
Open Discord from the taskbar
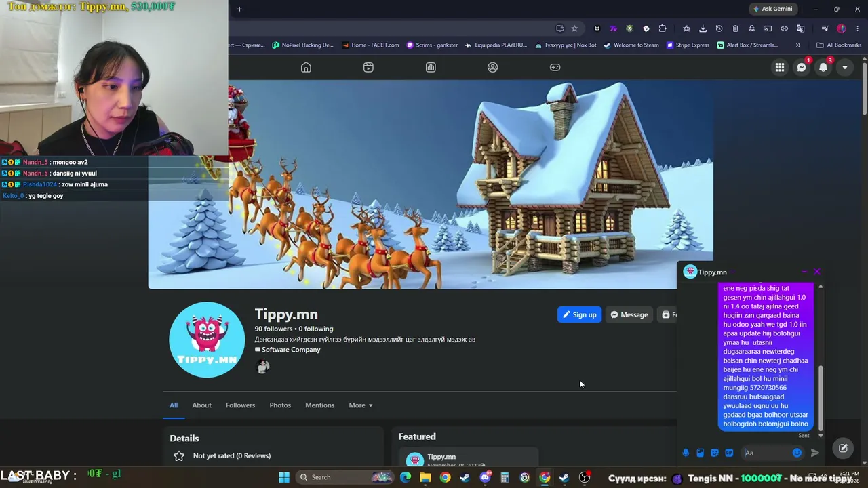pyautogui.click(x=485, y=477)
